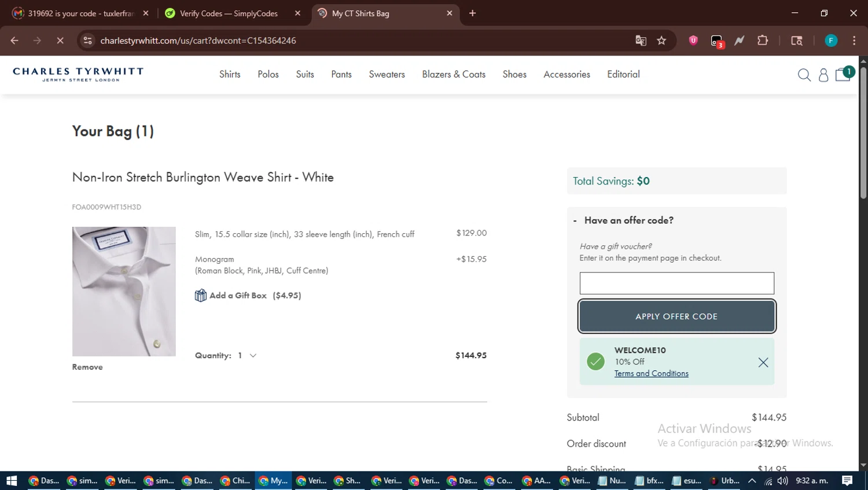Open the Windows notification center
Viewport: 868px width, 490px height.
(x=847, y=481)
